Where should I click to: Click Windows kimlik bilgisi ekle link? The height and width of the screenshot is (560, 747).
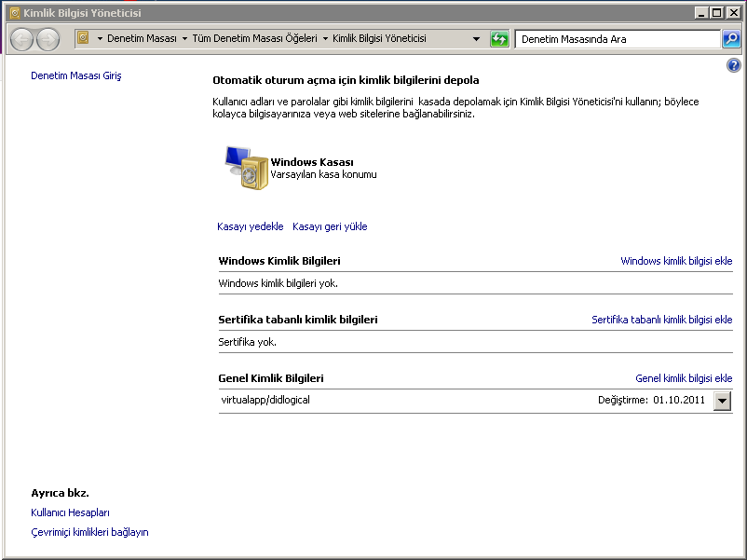[x=676, y=261]
